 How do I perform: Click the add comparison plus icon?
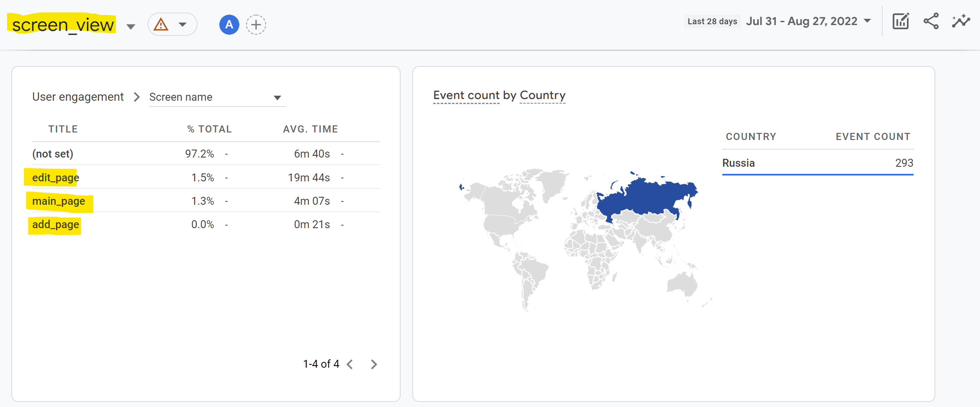256,25
